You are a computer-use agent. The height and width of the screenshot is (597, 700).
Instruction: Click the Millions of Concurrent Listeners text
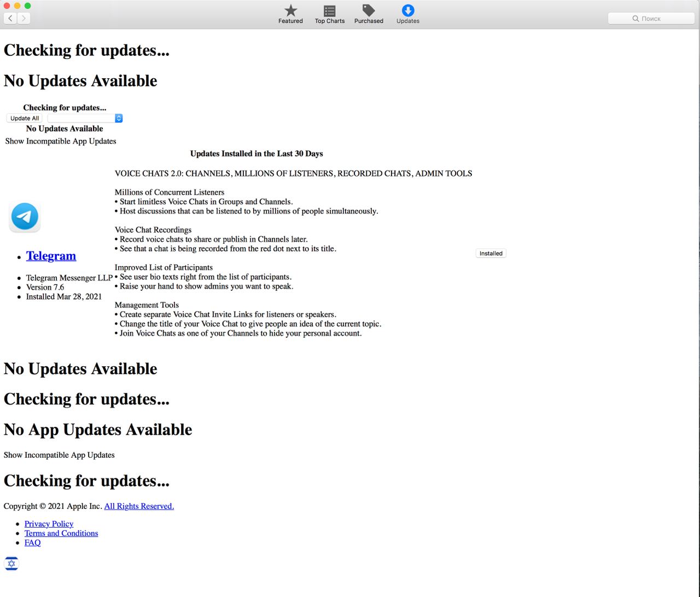tap(170, 192)
